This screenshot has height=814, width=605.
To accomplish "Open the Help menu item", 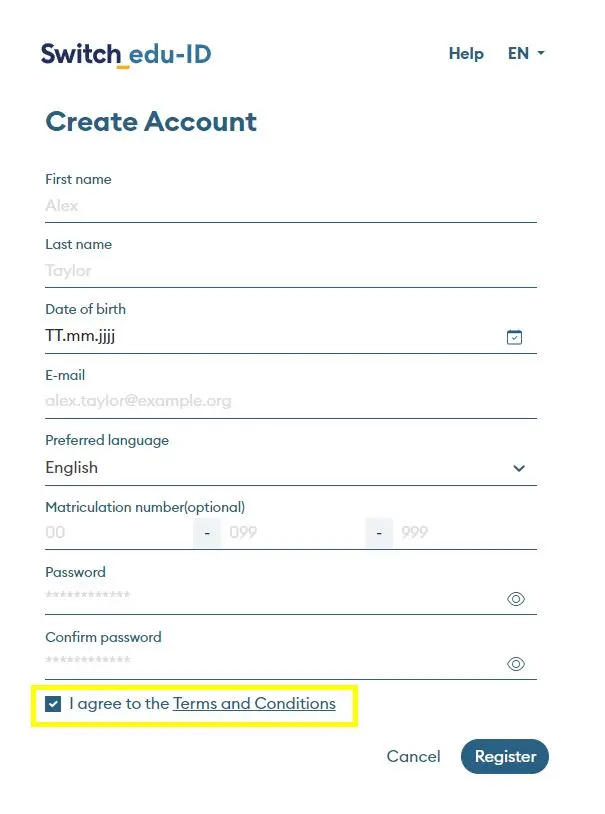I will pyautogui.click(x=466, y=54).
